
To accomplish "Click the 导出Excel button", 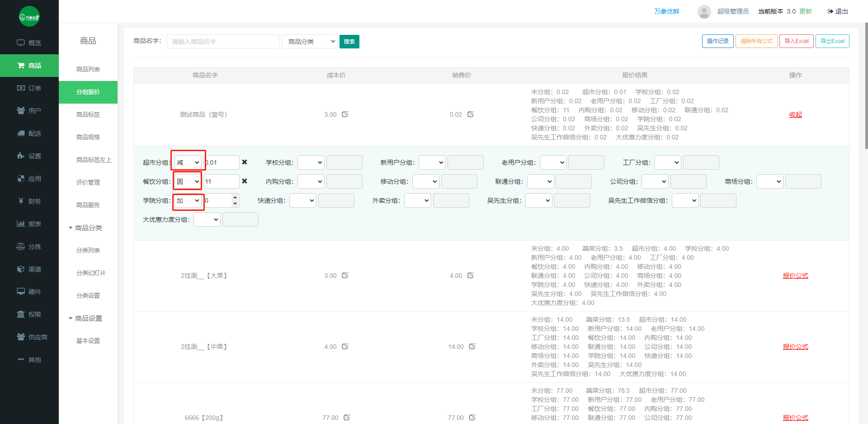I will 832,41.
